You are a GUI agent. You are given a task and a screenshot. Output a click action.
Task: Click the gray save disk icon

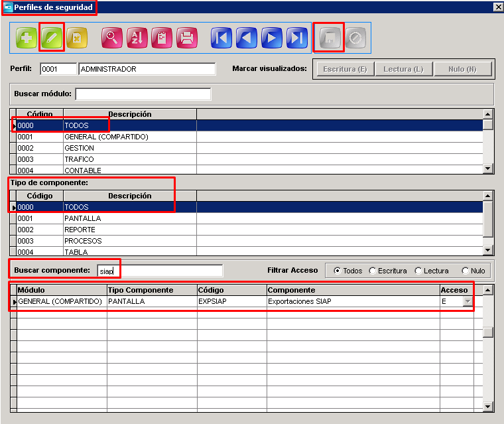pos(330,38)
